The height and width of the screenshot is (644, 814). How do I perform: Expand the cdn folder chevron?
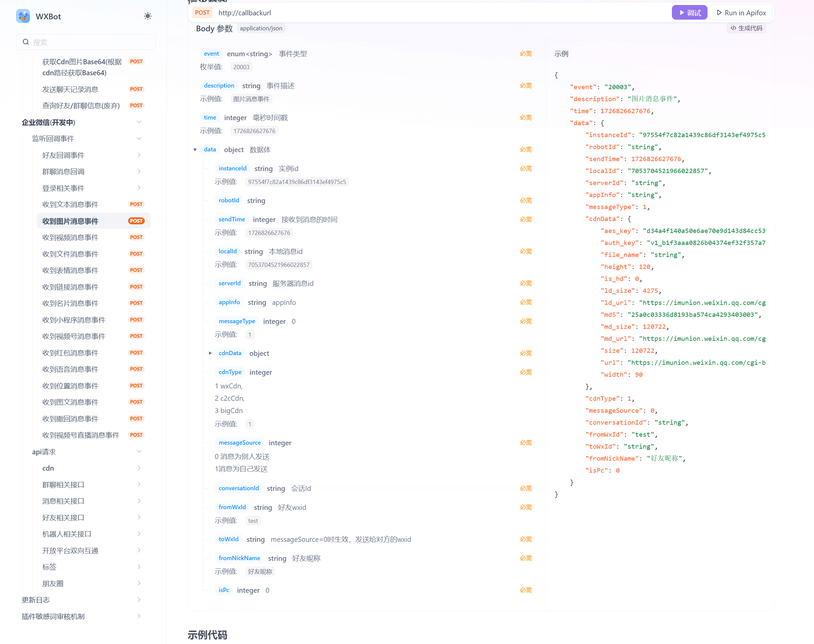[139, 468]
